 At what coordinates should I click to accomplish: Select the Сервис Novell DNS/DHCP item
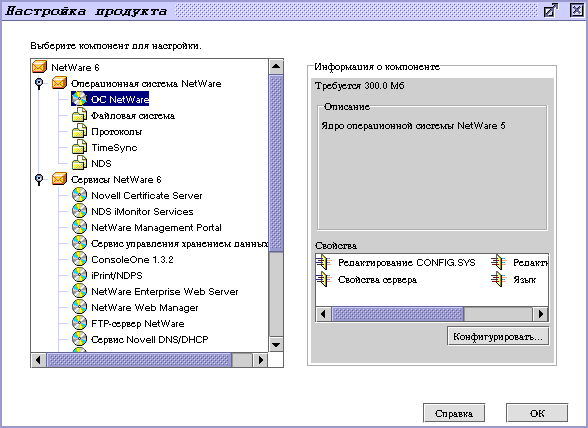tap(150, 339)
